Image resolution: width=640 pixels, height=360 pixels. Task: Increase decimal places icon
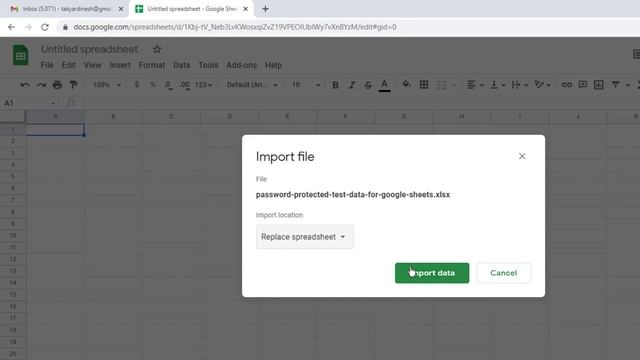pyautogui.click(x=185, y=85)
